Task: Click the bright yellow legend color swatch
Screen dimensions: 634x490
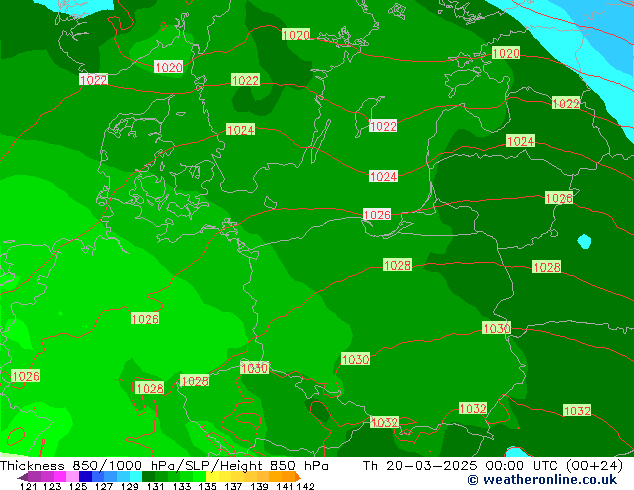Action: [212, 476]
